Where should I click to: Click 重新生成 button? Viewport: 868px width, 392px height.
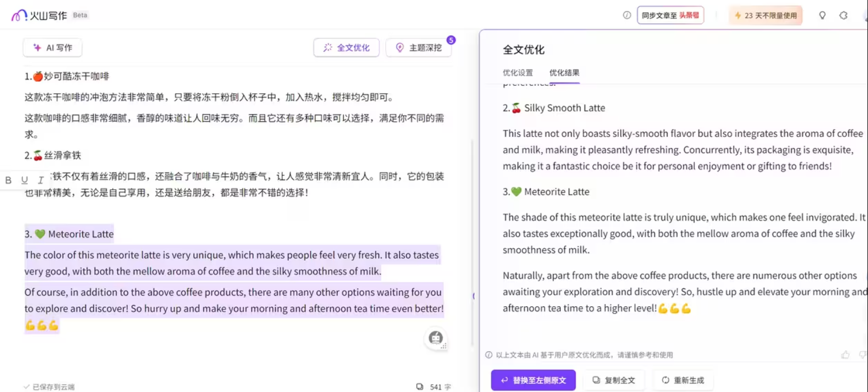tap(683, 380)
